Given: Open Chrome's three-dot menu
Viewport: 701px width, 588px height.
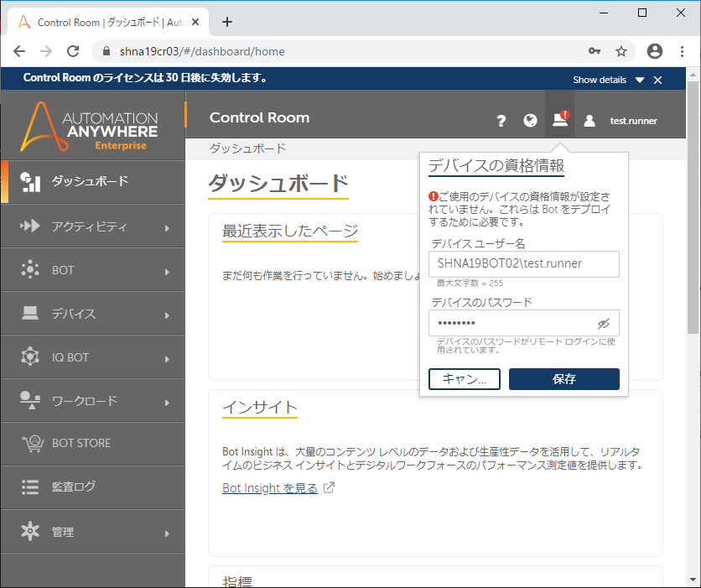Looking at the screenshot, I should click(x=682, y=51).
